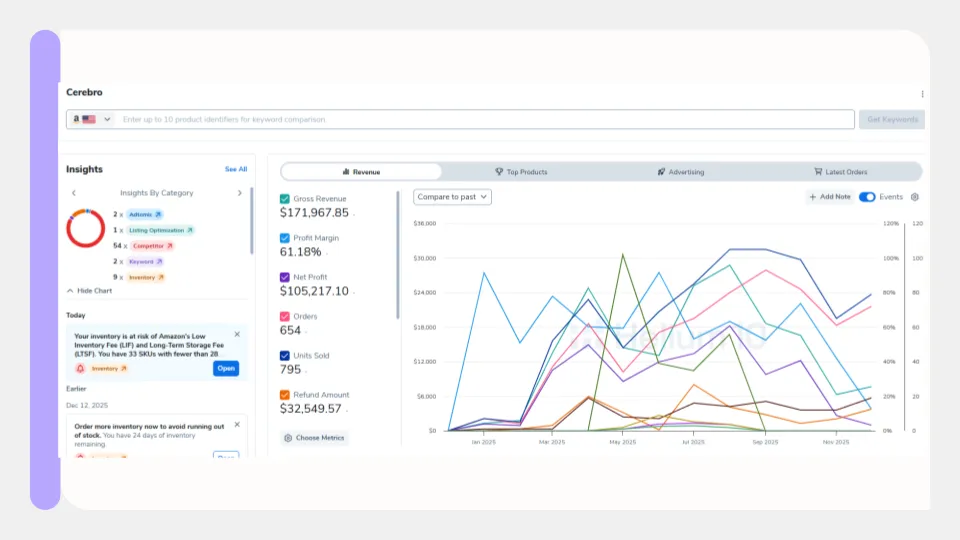The height and width of the screenshot is (540, 960).
Task: Turn off the Events toggle
Action: click(x=867, y=197)
